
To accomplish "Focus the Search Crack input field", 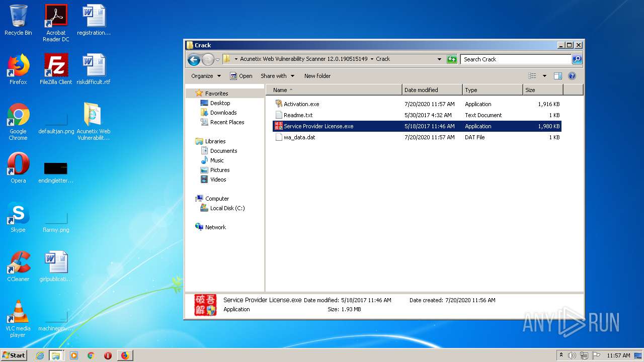I will pos(516,59).
